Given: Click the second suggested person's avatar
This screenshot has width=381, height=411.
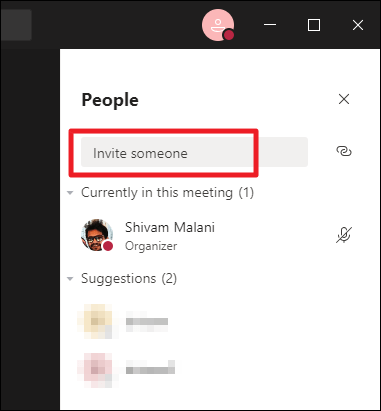Looking at the screenshot, I should (95, 370).
